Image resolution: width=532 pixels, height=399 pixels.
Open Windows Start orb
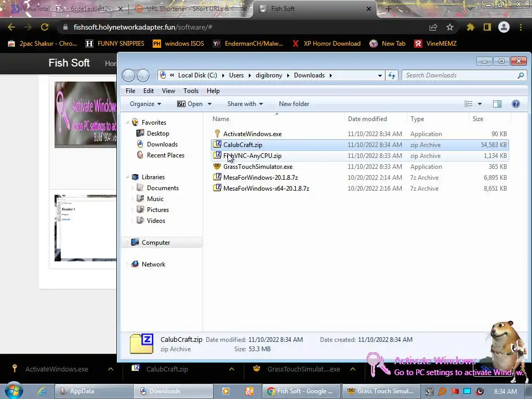14,391
